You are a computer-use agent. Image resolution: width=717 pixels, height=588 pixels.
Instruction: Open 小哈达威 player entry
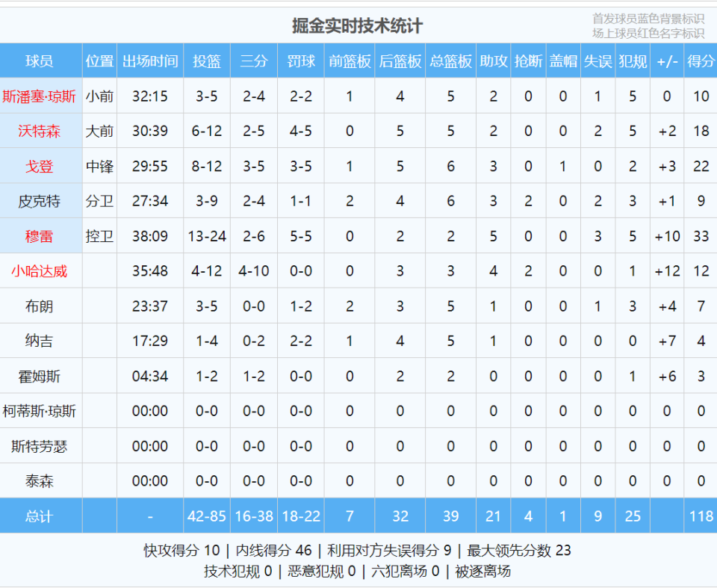pos(39,271)
